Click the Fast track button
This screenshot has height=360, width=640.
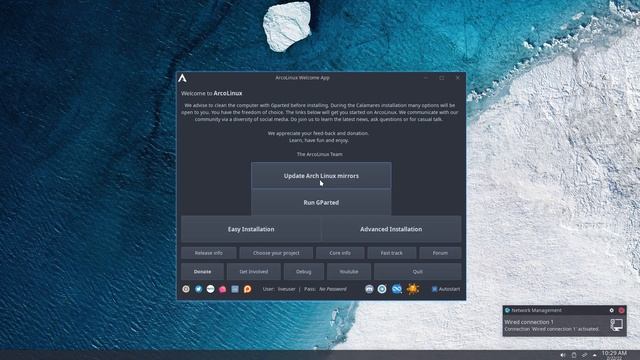391,253
